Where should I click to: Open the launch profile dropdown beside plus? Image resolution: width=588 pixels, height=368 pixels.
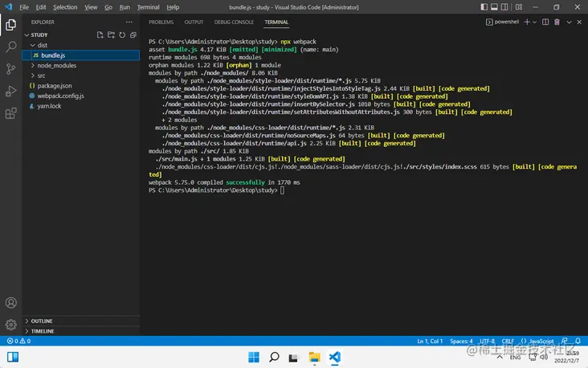tap(535, 22)
